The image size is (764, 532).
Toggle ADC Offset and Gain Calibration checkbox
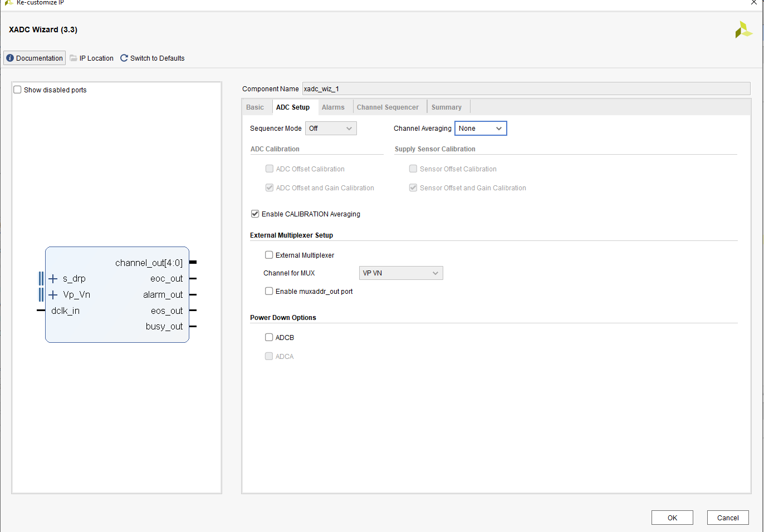click(x=270, y=188)
